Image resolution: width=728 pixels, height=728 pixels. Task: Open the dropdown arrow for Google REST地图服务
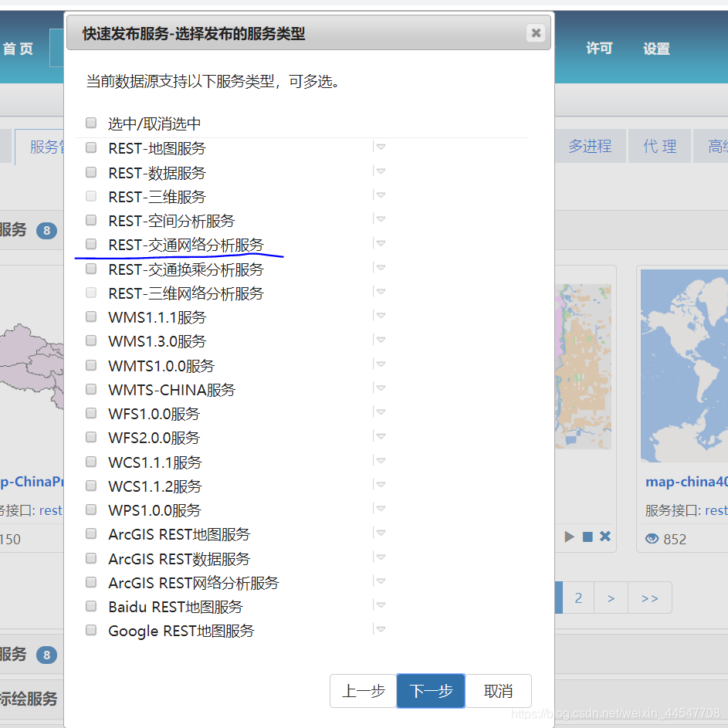381,629
